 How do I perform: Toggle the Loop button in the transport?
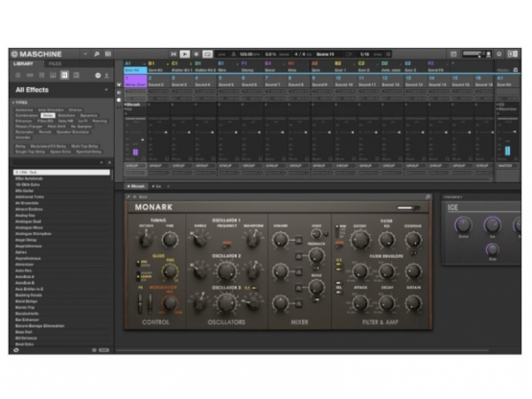tap(207, 54)
